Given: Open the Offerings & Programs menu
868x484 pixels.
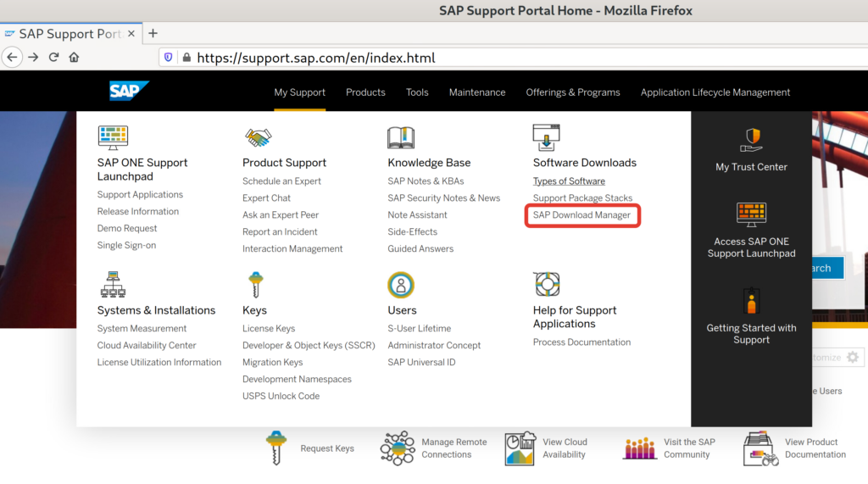Looking at the screenshot, I should pos(573,92).
